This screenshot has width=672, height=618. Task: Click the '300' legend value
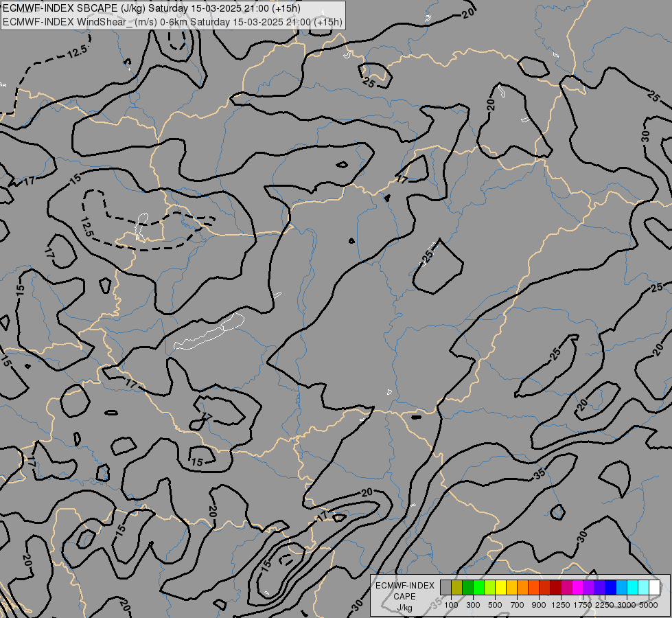tap(473, 605)
